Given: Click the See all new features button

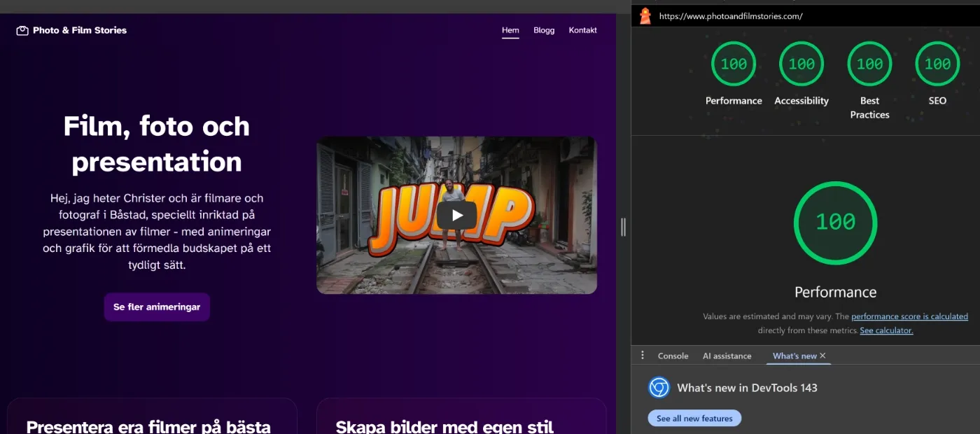Looking at the screenshot, I should point(694,418).
